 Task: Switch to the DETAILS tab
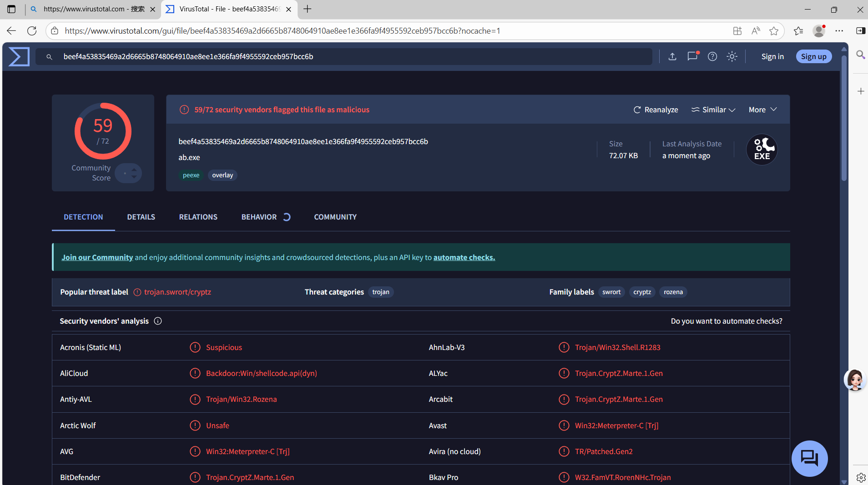(x=141, y=217)
